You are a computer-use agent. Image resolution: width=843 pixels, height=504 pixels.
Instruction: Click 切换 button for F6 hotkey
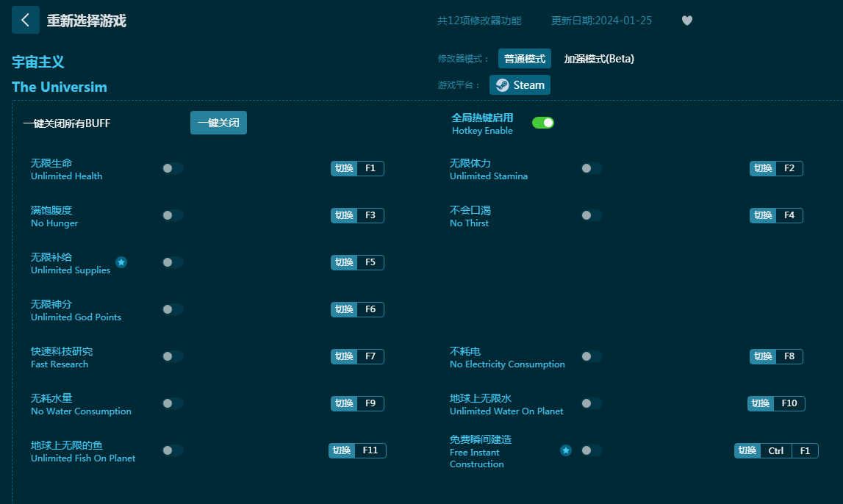coord(344,309)
